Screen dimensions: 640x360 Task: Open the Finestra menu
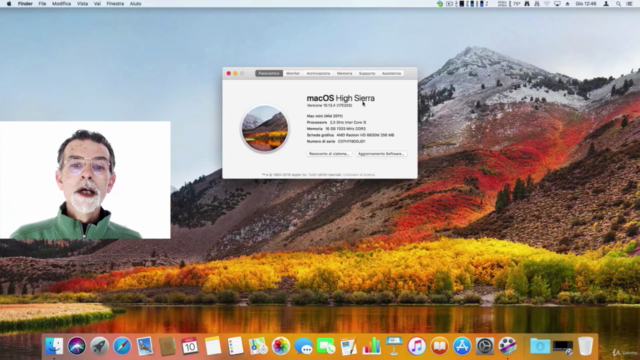click(115, 4)
